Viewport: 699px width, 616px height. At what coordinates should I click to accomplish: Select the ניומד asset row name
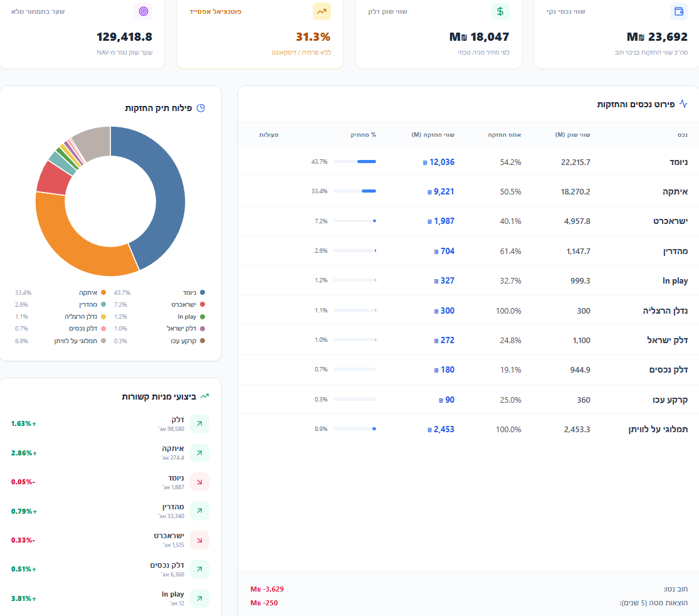point(678,162)
